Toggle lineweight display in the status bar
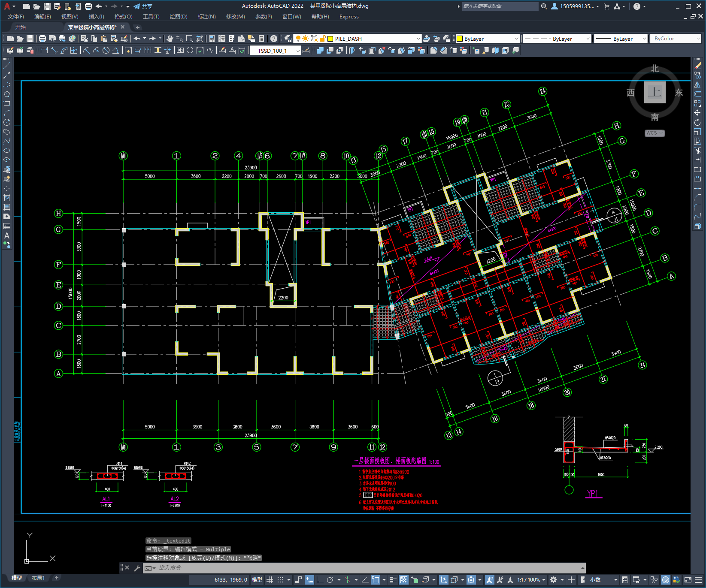 point(393,580)
